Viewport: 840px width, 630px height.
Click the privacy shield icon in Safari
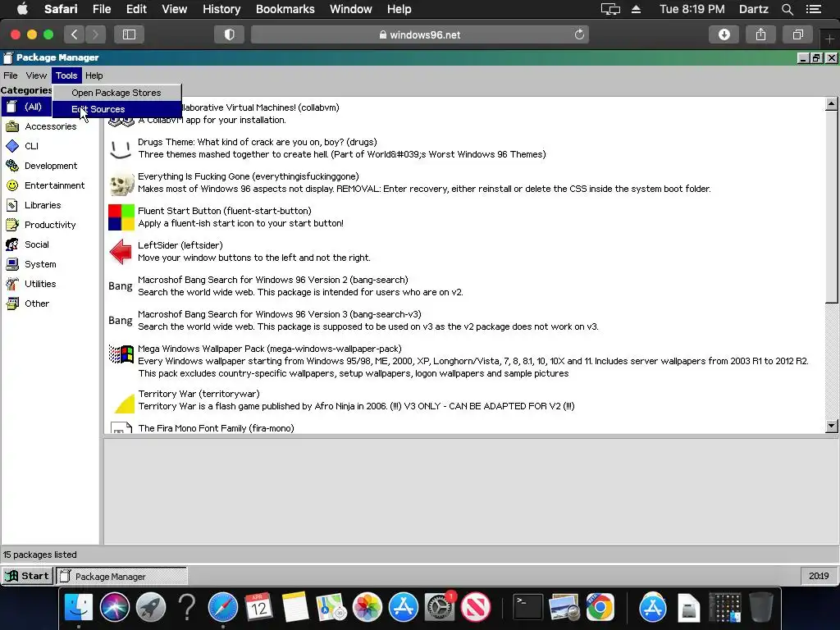tap(230, 34)
